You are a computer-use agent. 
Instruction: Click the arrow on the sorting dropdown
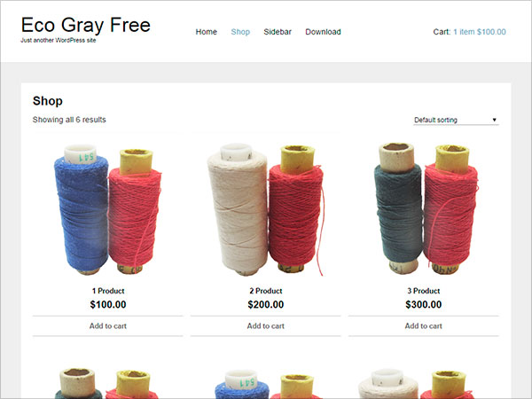tap(494, 120)
